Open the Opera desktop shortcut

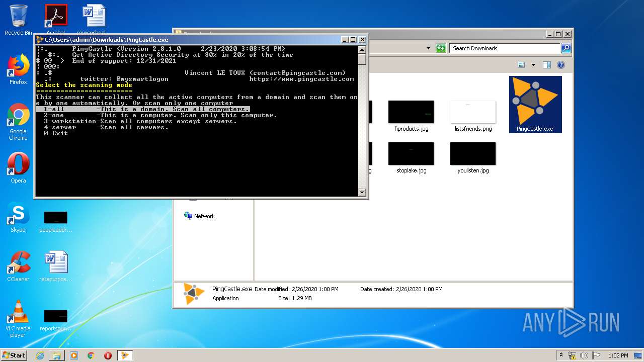pyautogui.click(x=18, y=168)
